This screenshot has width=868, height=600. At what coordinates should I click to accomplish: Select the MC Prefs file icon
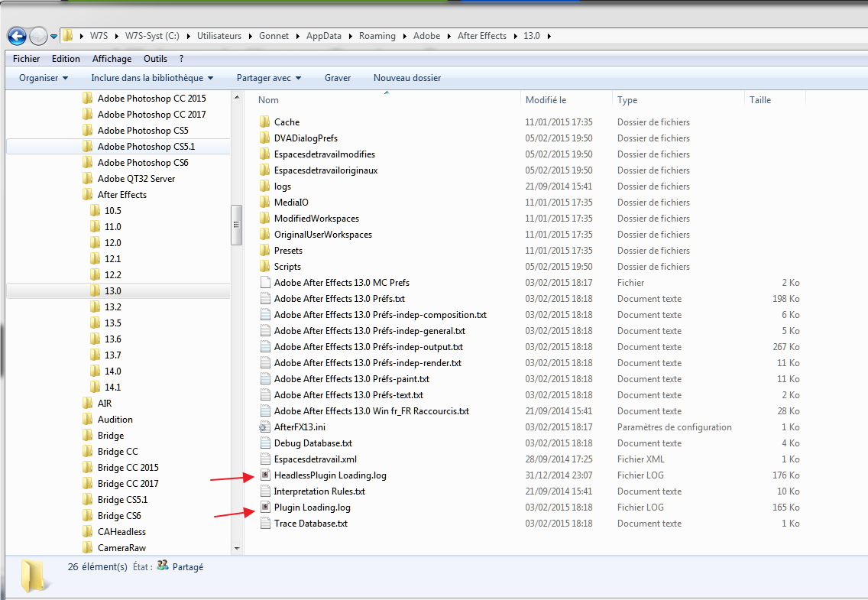pyautogui.click(x=265, y=282)
